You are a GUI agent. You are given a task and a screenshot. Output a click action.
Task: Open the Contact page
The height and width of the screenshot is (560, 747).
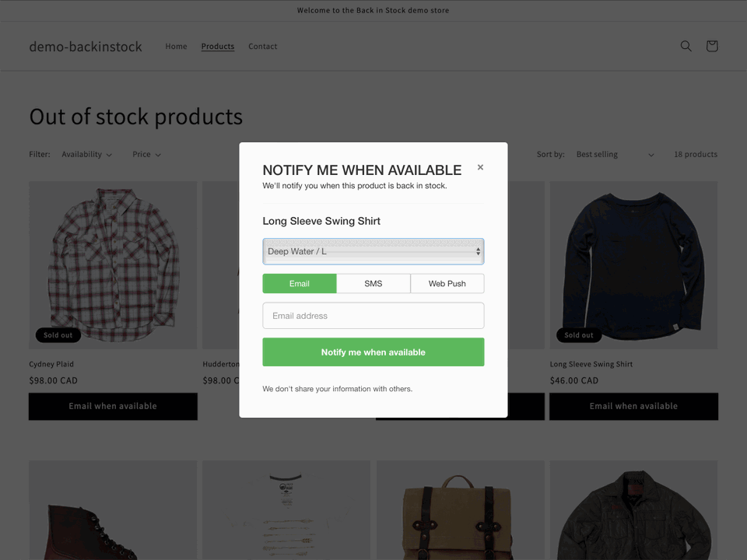tap(262, 46)
